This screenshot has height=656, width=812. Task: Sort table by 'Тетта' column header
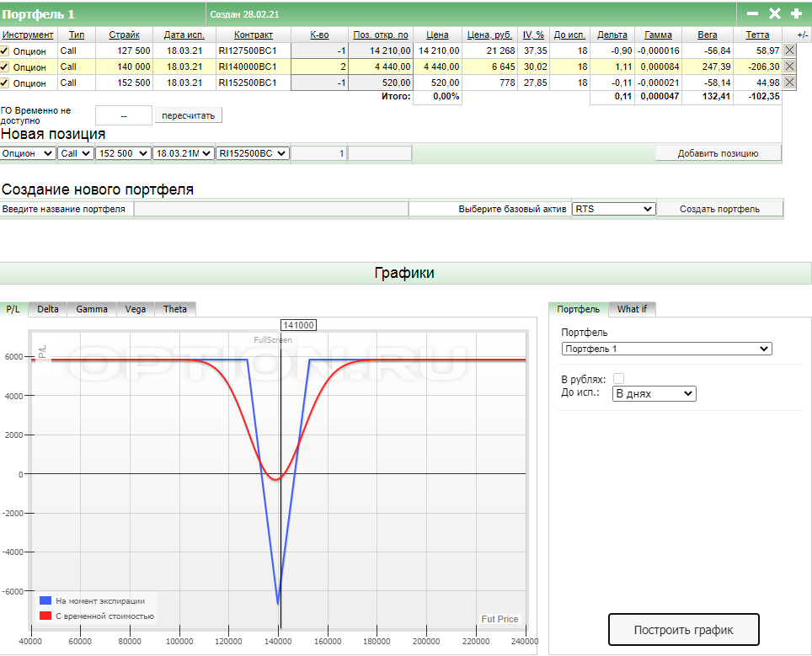coord(757,35)
